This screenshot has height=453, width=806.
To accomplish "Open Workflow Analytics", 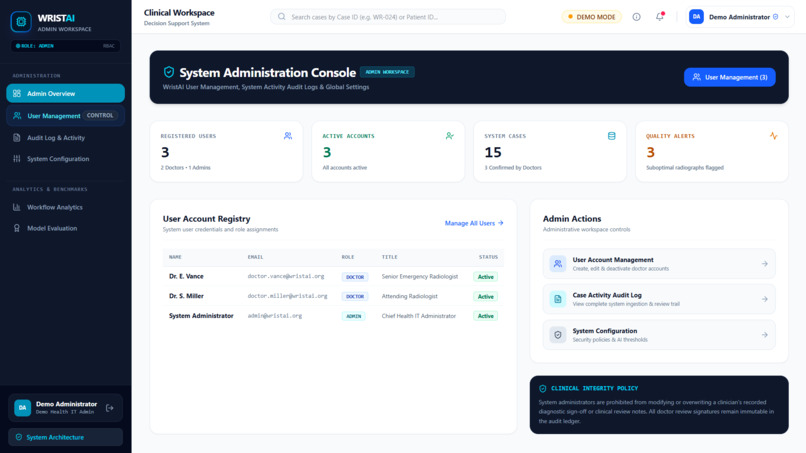I will pos(65,207).
